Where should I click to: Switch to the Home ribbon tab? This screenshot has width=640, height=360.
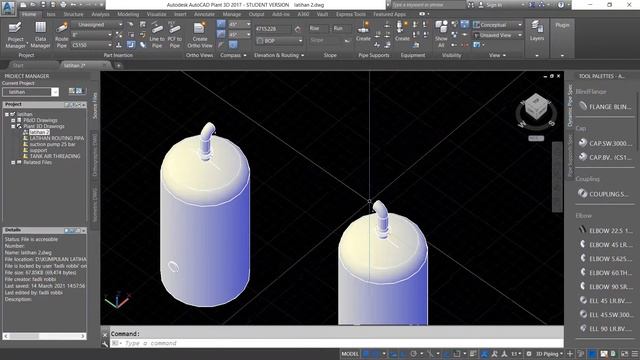(x=29, y=14)
